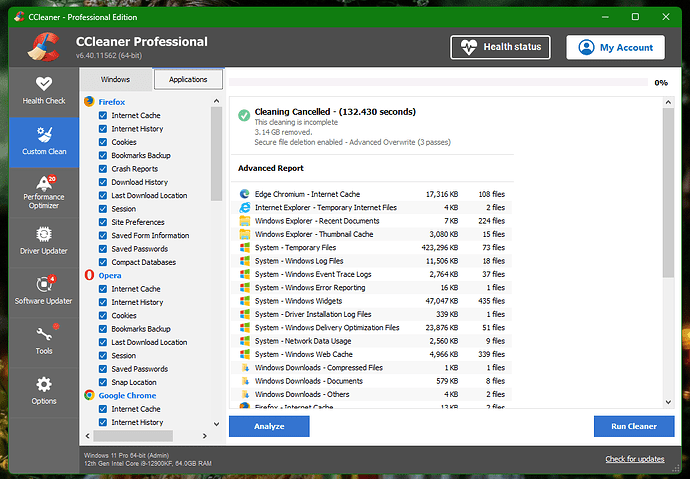The height and width of the screenshot is (479, 690).
Task: Uncheck Firefox Bookmarks Backup checkbox
Action: tap(103, 155)
